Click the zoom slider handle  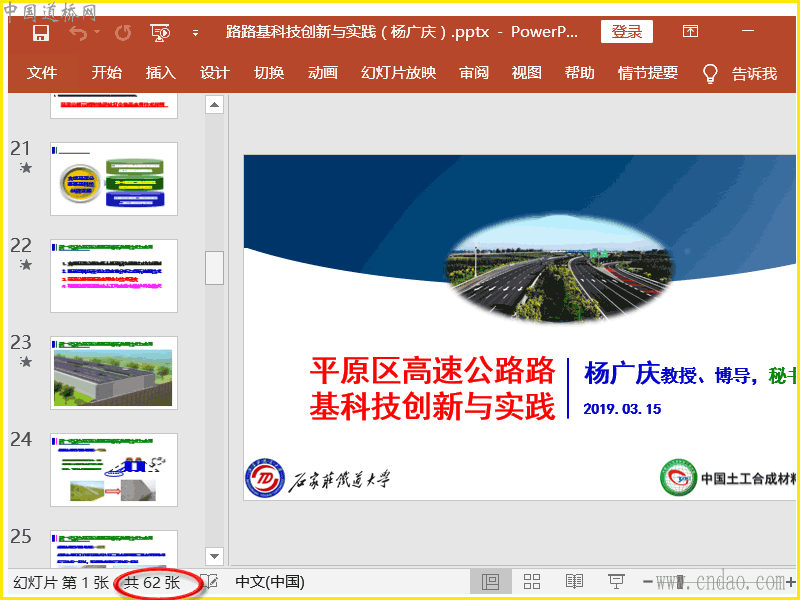(680, 582)
